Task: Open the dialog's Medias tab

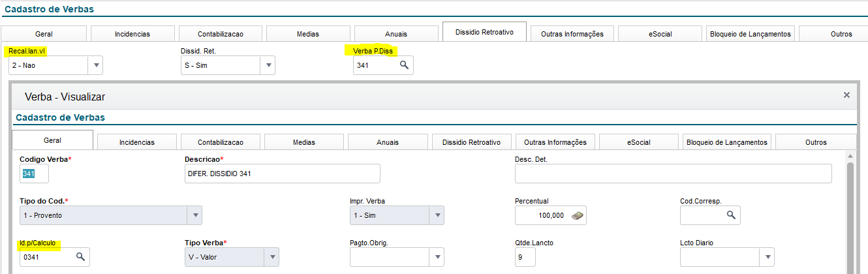Action: 304,142
